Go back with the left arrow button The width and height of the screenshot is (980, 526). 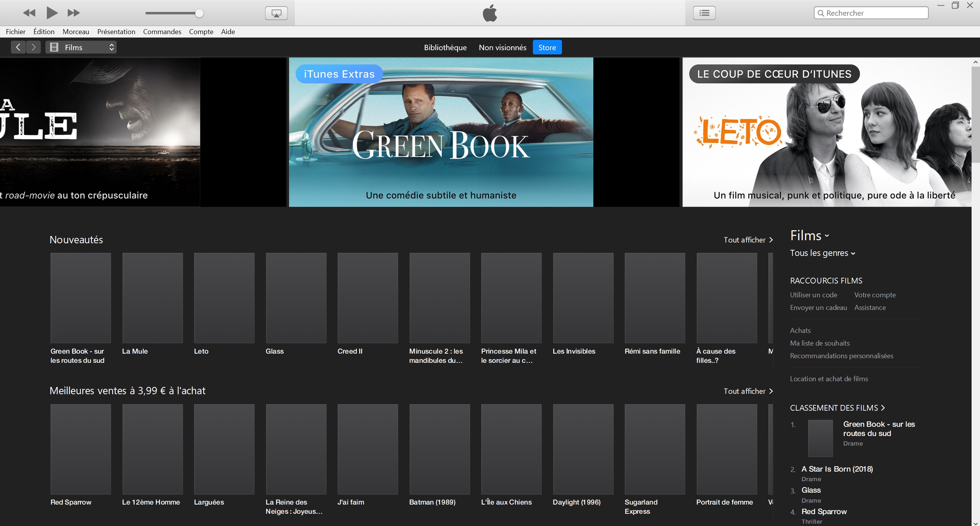coord(18,47)
